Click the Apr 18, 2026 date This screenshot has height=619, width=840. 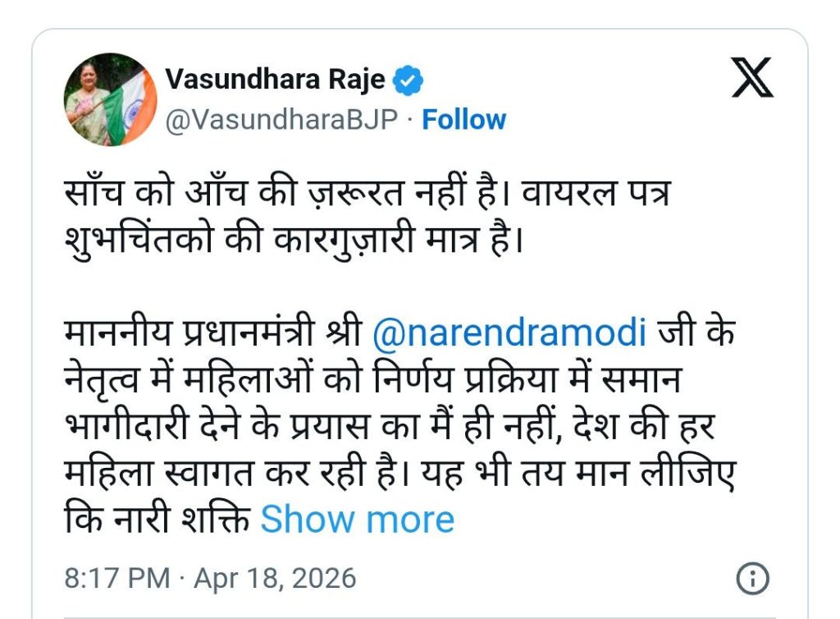pyautogui.click(x=275, y=578)
